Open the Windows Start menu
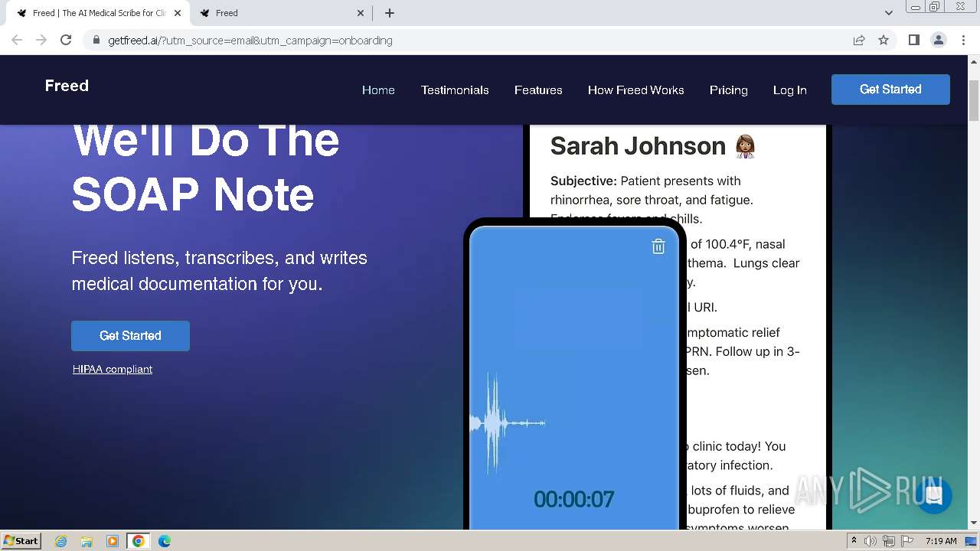This screenshot has height=551, width=980. (x=21, y=541)
